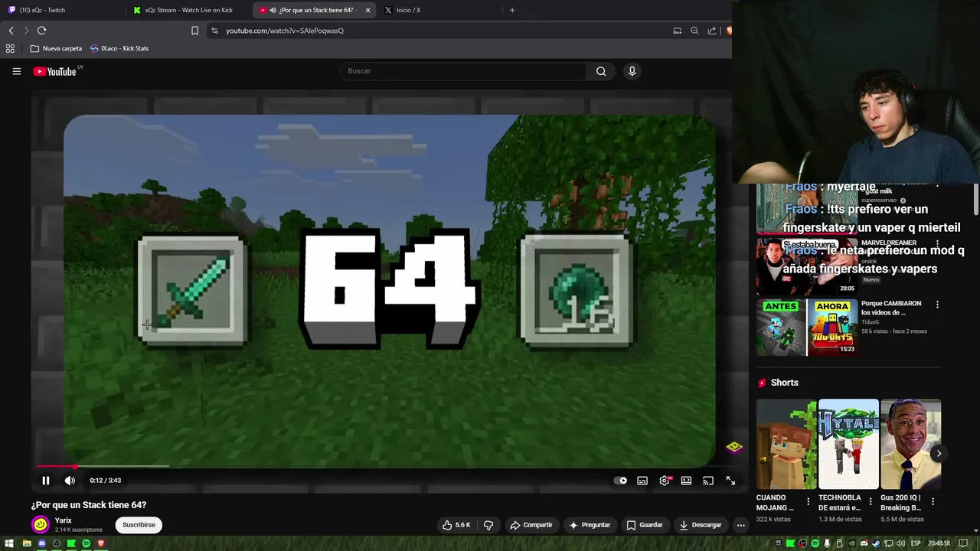Click the TidusG channel name

[x=871, y=322]
